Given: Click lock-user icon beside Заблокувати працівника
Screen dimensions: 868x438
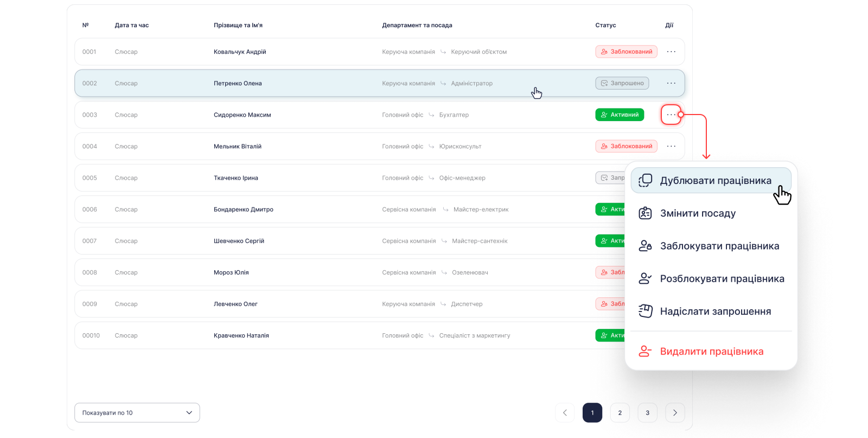Looking at the screenshot, I should click(x=645, y=246).
